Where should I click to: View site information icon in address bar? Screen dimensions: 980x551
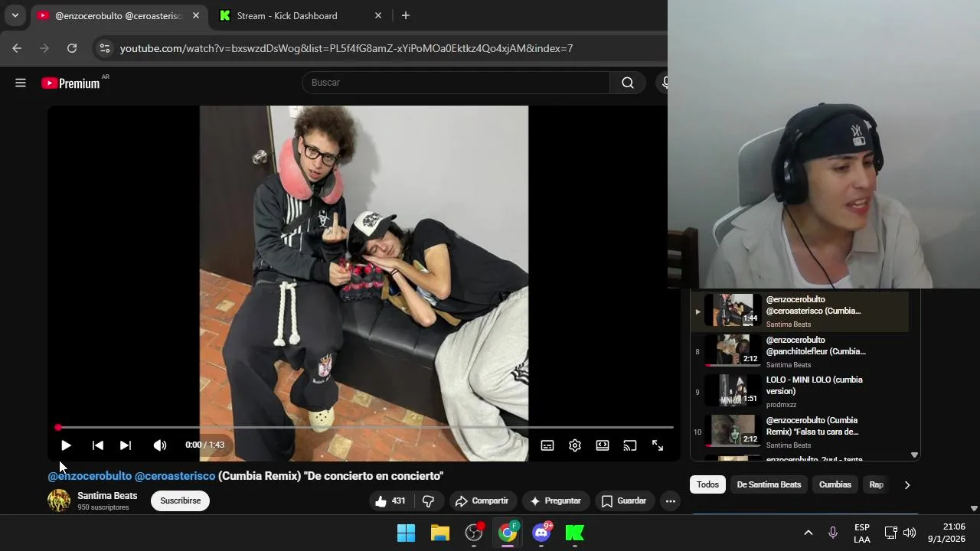click(x=105, y=48)
